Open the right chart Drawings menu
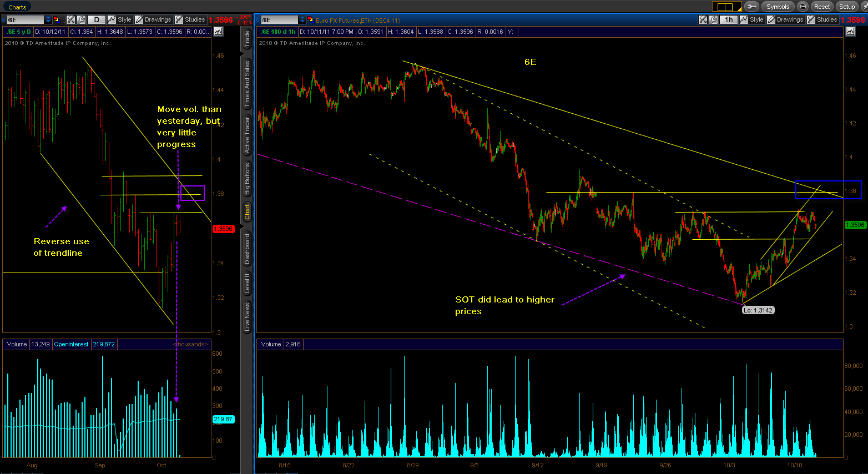Viewport: 868px width, 474px height. [785, 19]
